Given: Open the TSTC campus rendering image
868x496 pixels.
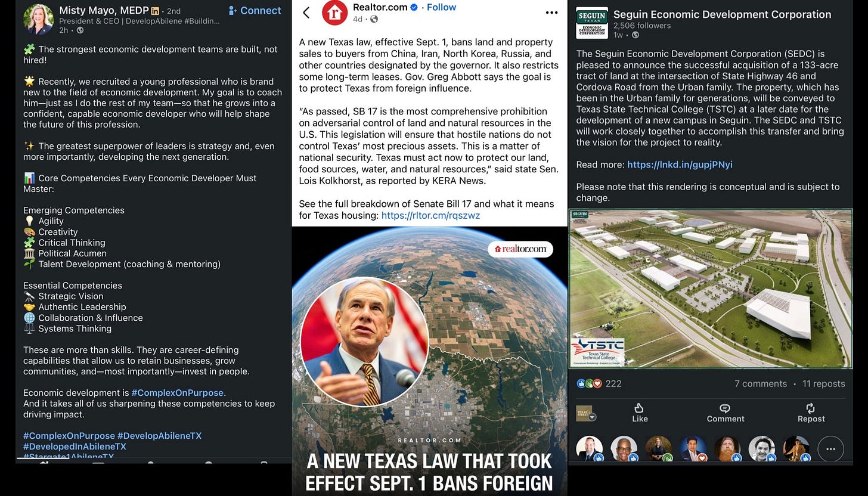Looking at the screenshot, I should pyautogui.click(x=711, y=289).
